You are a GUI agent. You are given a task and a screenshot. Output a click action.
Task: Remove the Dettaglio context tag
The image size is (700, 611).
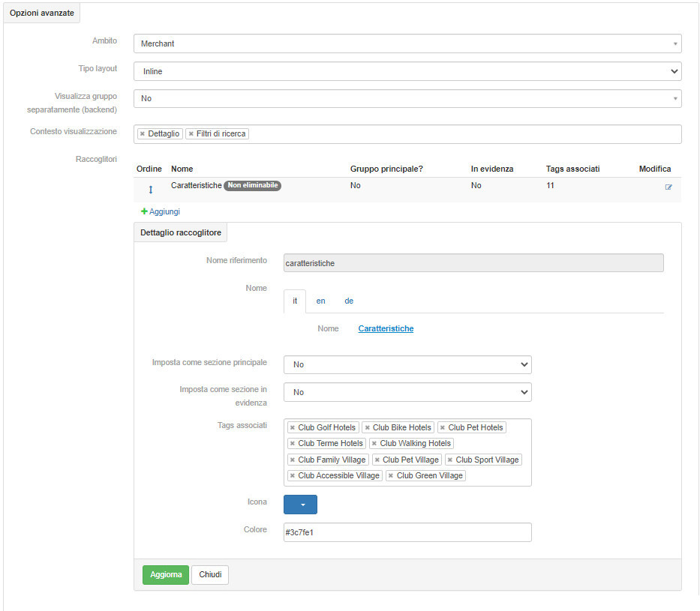pyautogui.click(x=143, y=133)
